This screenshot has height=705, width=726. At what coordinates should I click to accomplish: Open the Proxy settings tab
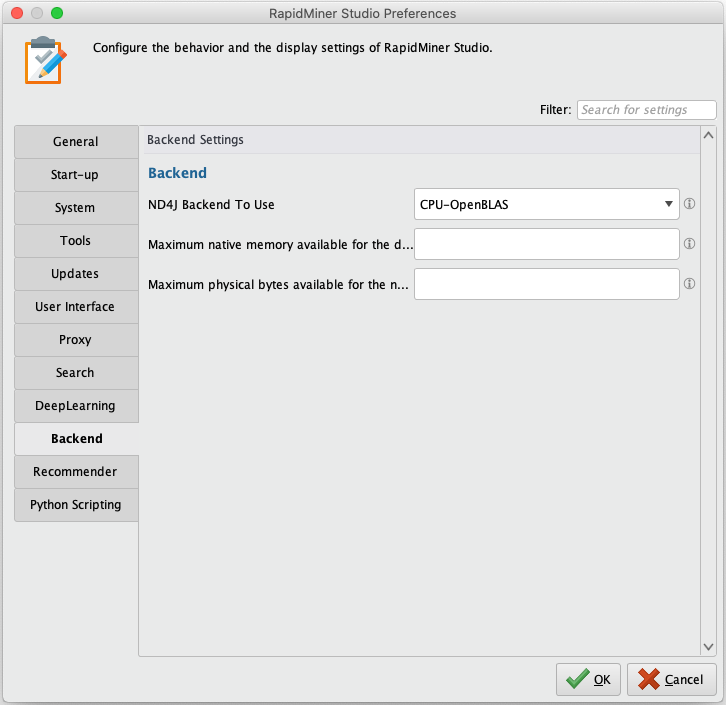click(76, 340)
